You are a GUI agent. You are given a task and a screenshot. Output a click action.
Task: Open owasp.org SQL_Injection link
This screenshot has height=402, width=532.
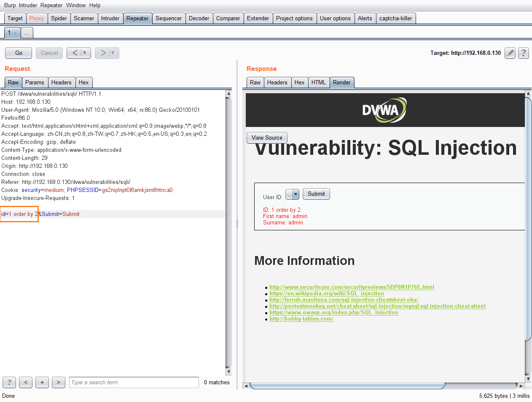[x=334, y=312]
